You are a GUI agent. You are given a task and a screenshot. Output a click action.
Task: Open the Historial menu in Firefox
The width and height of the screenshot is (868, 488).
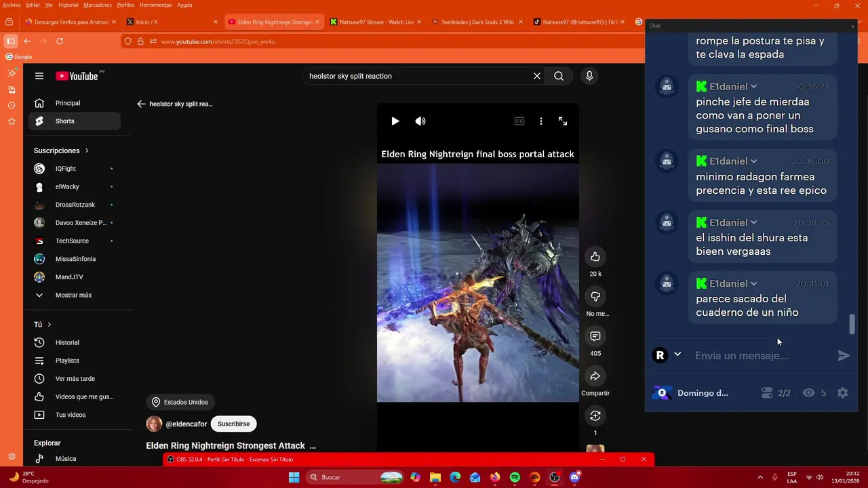(x=68, y=5)
